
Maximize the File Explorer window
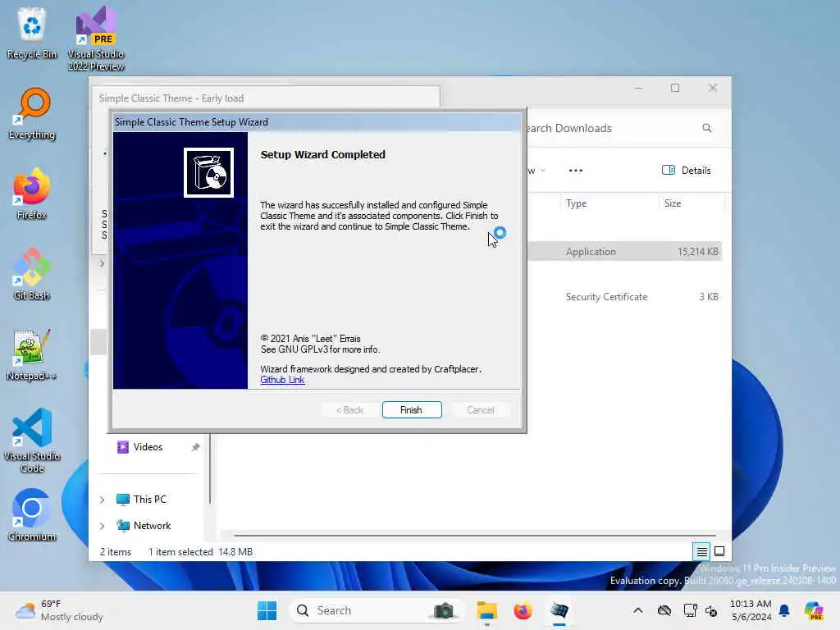[675, 88]
